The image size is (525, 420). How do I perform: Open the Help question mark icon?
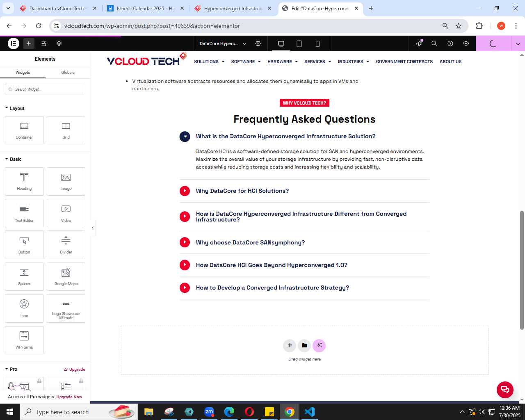(450, 43)
